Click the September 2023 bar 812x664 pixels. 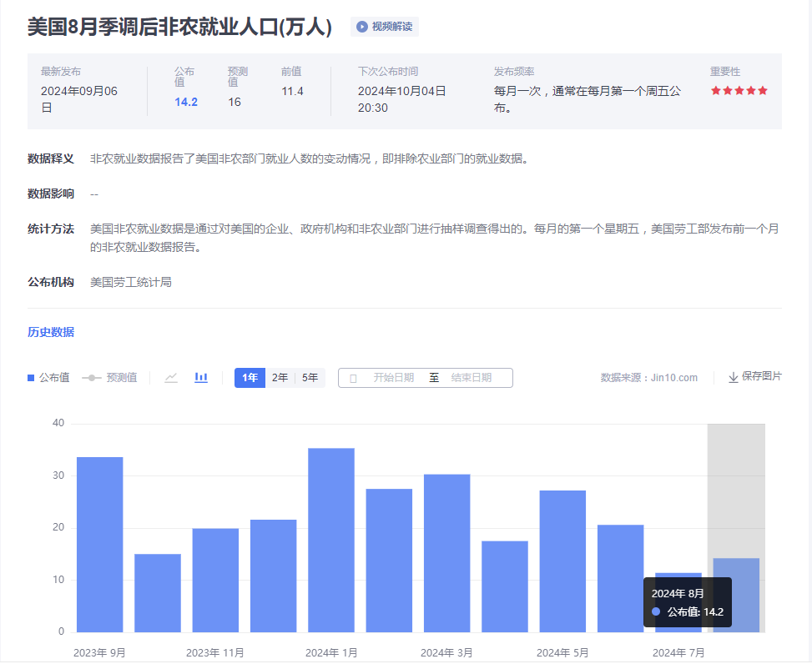99,544
